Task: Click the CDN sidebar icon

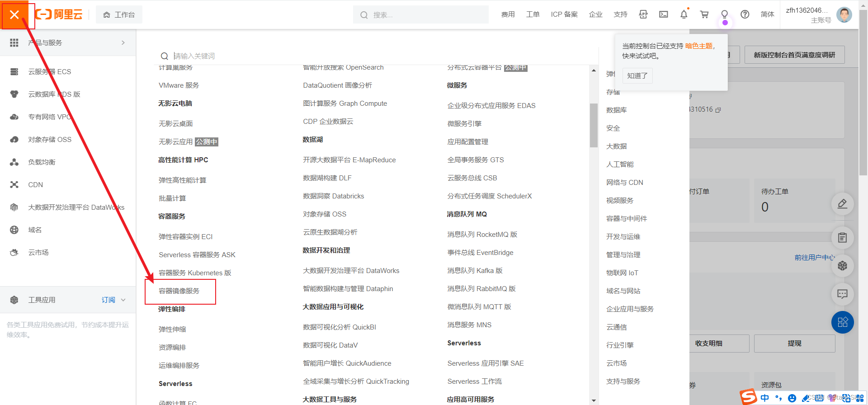Action: click(14, 184)
